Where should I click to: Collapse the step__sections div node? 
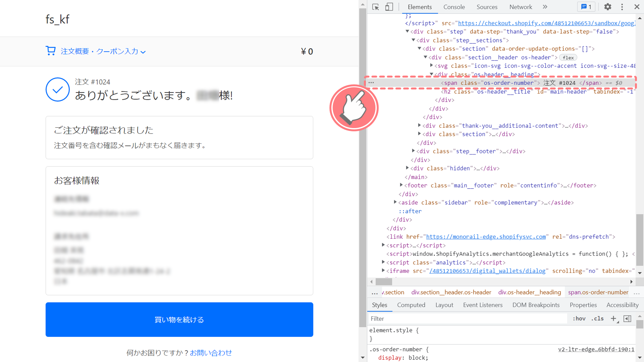point(413,40)
